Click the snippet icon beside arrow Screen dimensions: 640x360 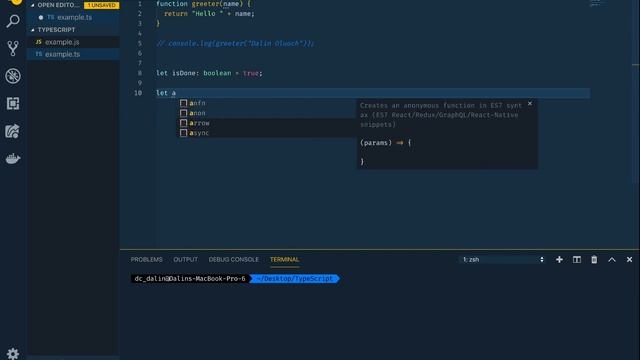pos(184,123)
